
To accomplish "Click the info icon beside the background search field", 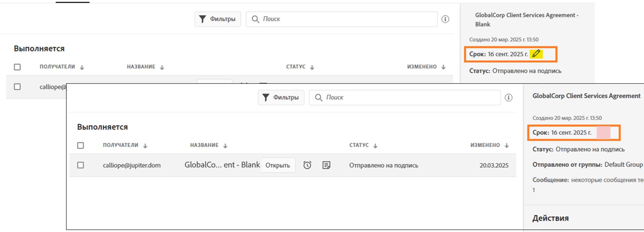I will point(445,19).
